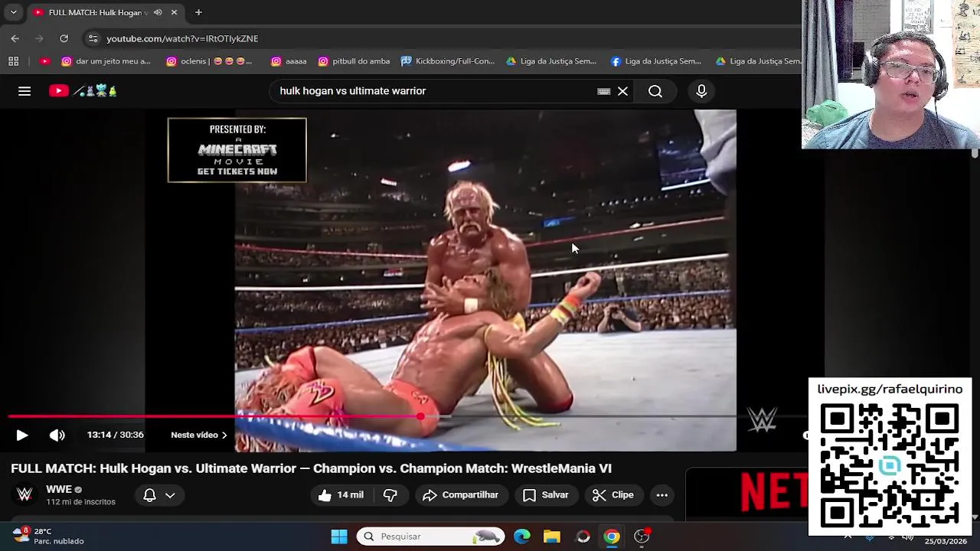Open 'Kickboxing/Full-Con...' bookmark
980x551 pixels.
coord(448,61)
